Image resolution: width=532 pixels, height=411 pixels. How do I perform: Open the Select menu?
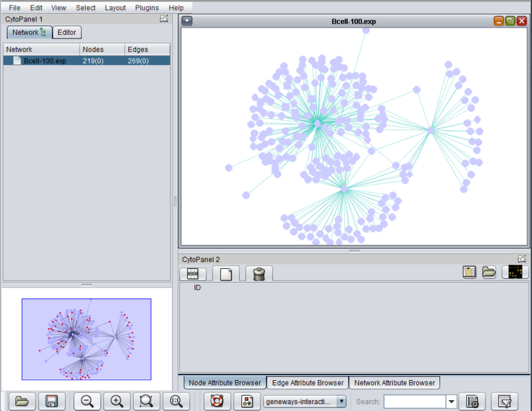86,8
